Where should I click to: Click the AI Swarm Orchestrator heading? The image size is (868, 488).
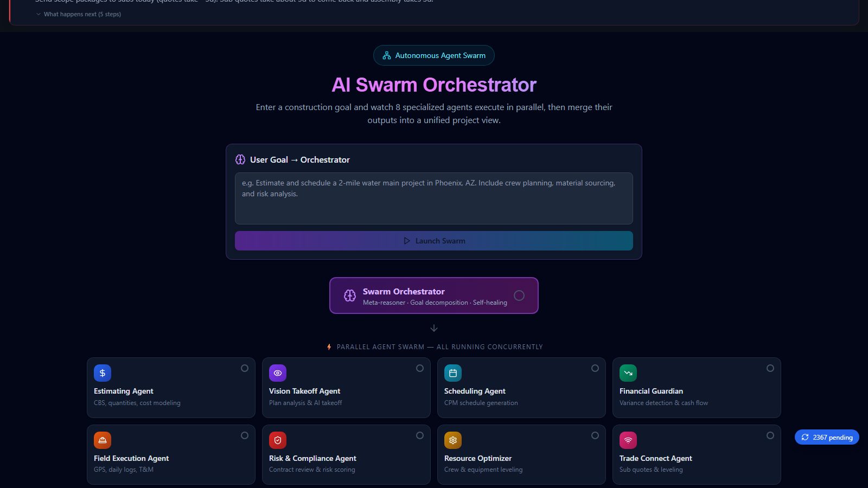click(434, 85)
